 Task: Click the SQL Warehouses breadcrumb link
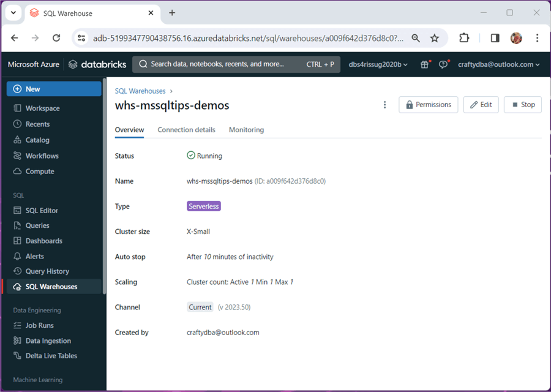click(140, 91)
